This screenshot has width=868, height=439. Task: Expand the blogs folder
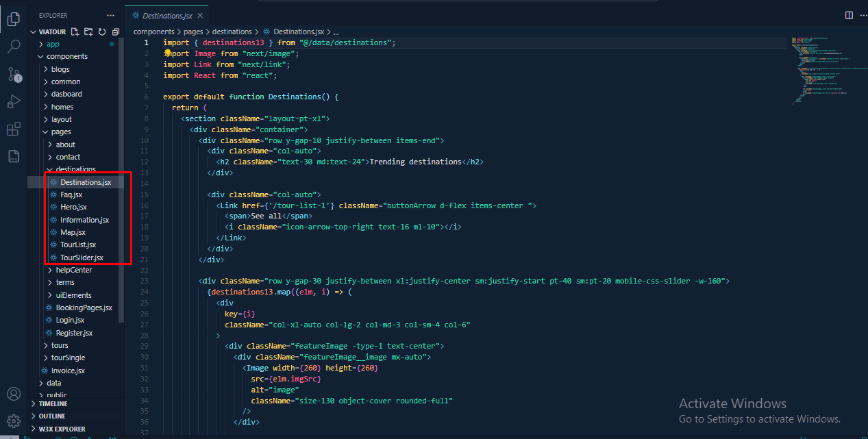[x=60, y=69]
